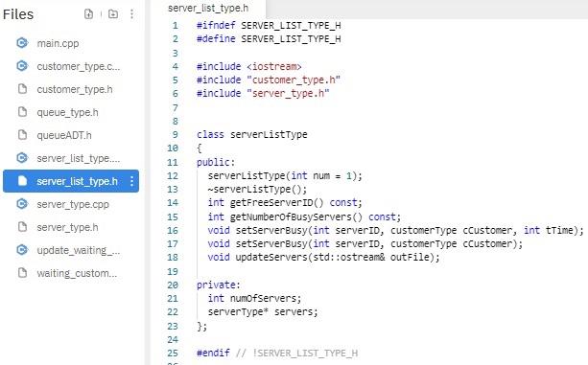Select the highlighted server_list_type.h file
588x365 pixels.
pyautogui.click(x=71, y=181)
